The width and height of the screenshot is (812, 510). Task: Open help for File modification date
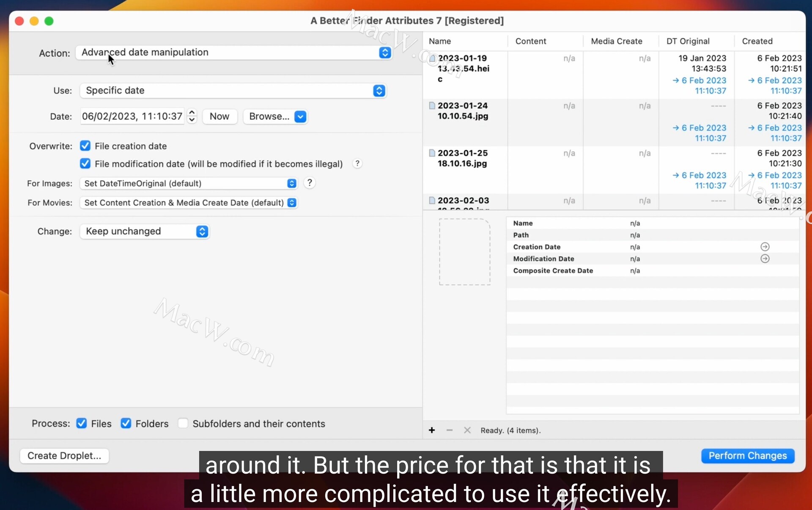tap(357, 164)
